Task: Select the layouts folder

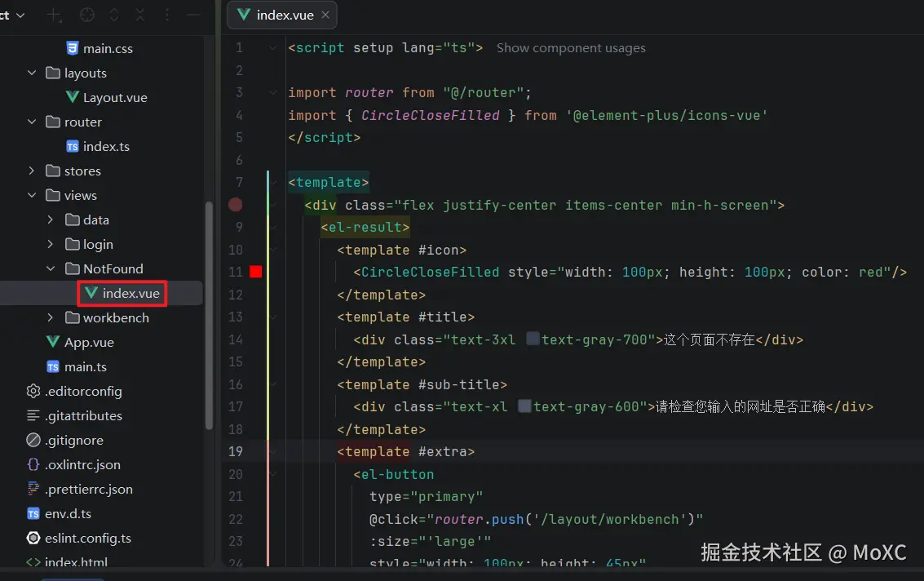Action: click(86, 73)
